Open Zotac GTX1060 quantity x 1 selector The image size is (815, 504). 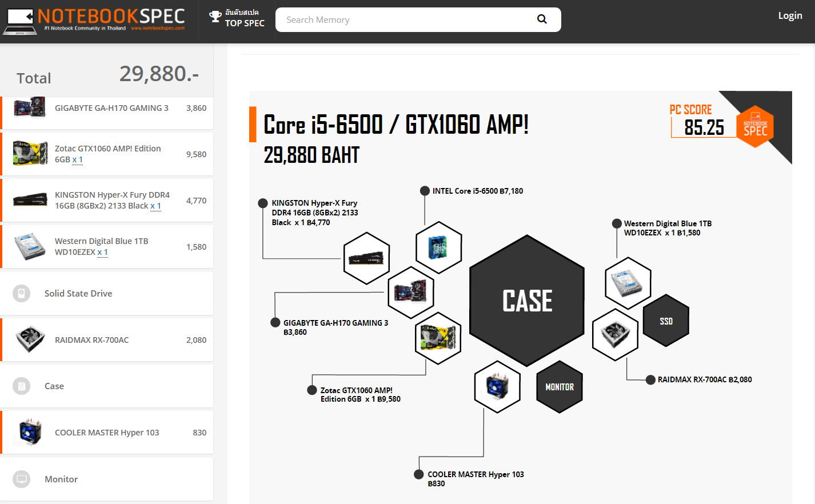coord(78,160)
